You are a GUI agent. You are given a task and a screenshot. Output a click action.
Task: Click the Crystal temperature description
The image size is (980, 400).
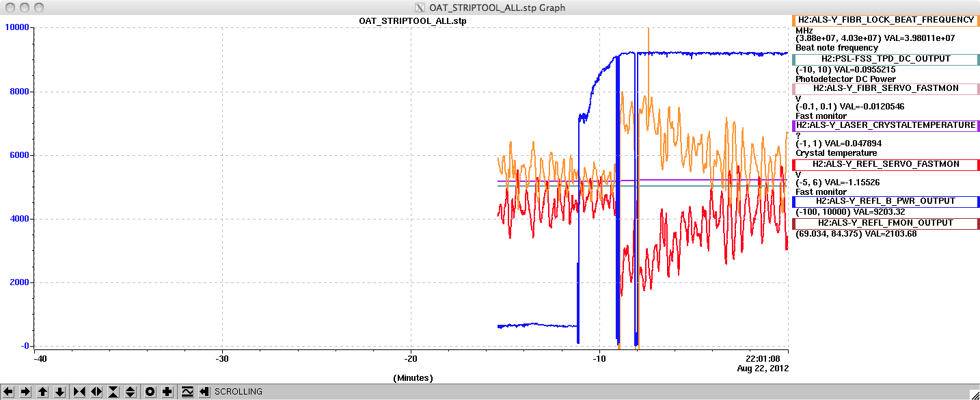pyautogui.click(x=836, y=153)
